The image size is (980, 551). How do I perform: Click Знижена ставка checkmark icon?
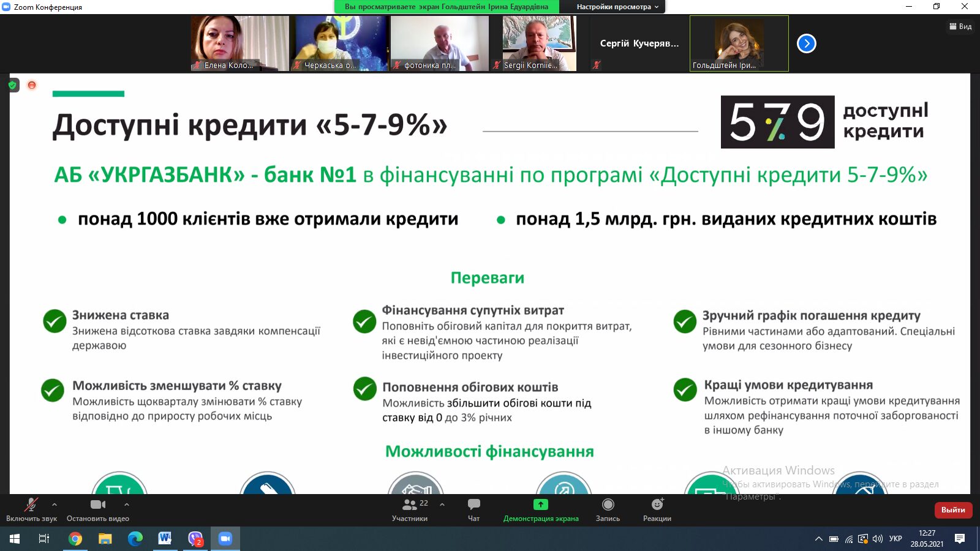tap(55, 321)
